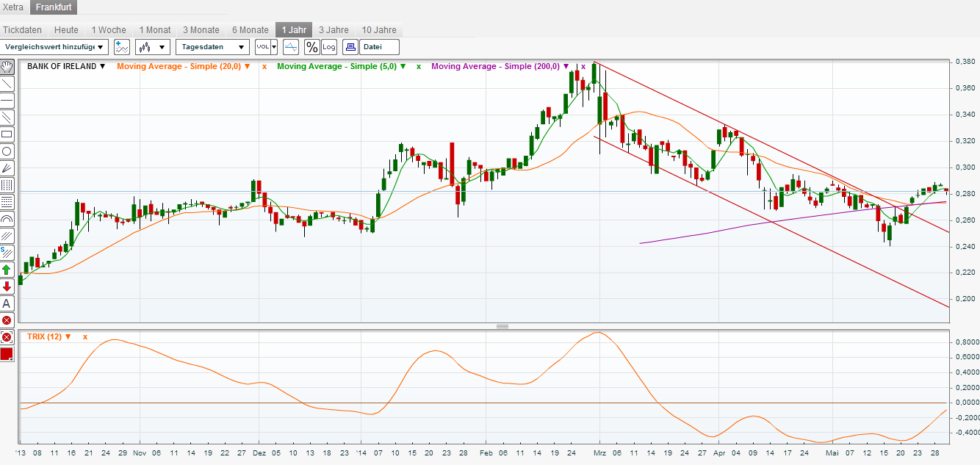Enable logarithmic scale via Log button
This screenshot has width=980, height=465.
point(328,46)
